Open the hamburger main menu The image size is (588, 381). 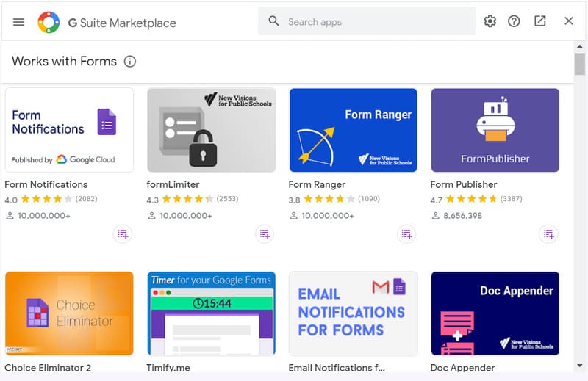[x=19, y=22]
